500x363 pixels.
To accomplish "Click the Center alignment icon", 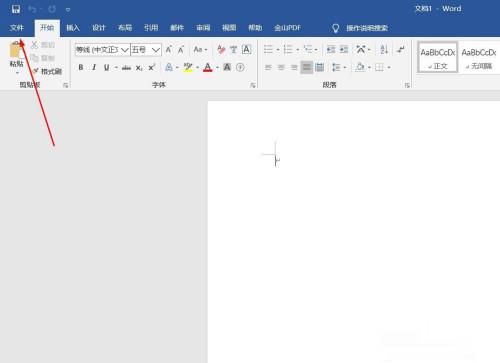I will point(281,68).
